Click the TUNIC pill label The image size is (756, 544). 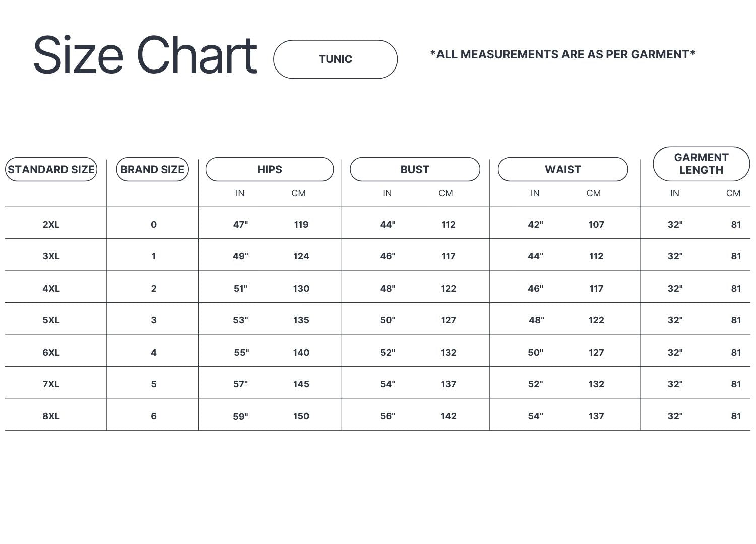[335, 59]
